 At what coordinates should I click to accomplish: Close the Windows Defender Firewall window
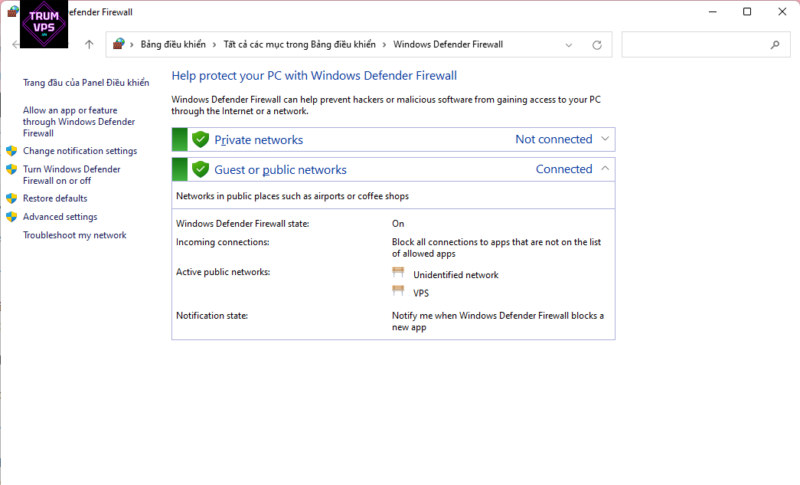click(782, 12)
